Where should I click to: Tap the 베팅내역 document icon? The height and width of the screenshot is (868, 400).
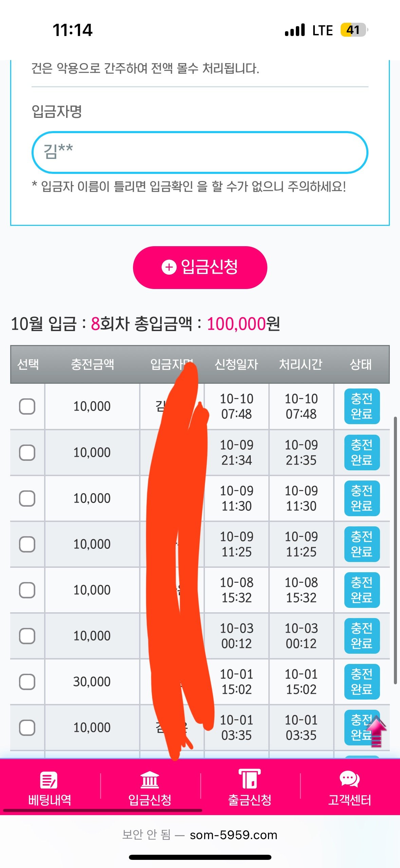point(49,780)
